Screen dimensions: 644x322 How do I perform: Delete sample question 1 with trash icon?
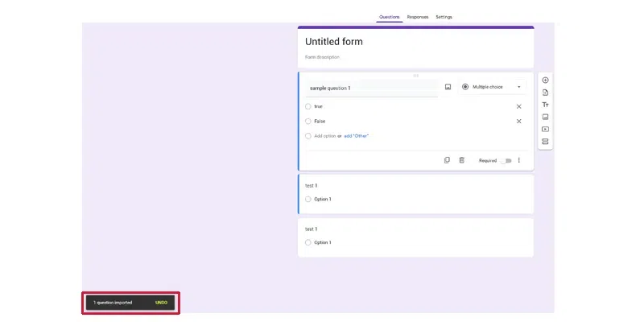click(461, 160)
